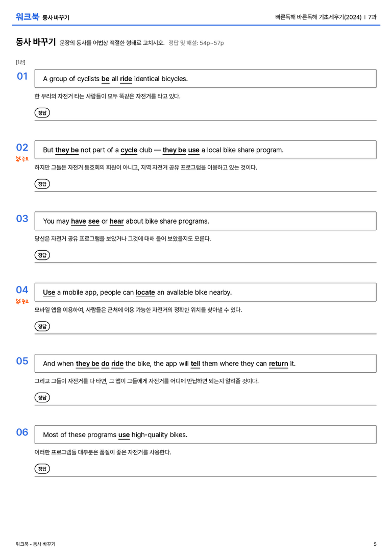Click the page number 5 in the footer
Screen dimensions: 392x555
375,544
